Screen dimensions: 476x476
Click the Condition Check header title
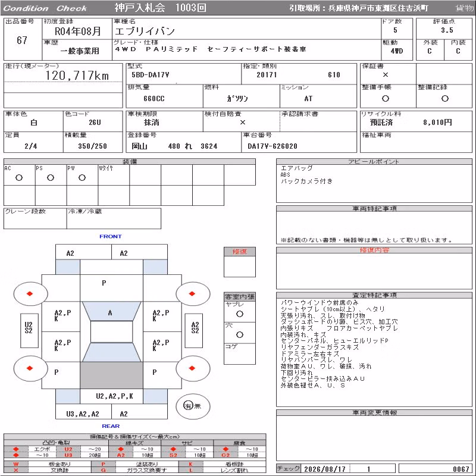[45, 8]
